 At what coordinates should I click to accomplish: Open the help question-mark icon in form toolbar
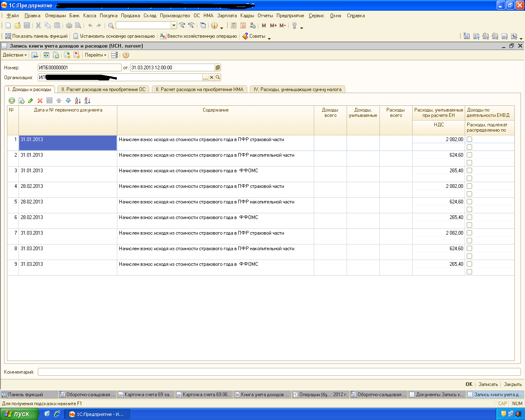click(126, 55)
